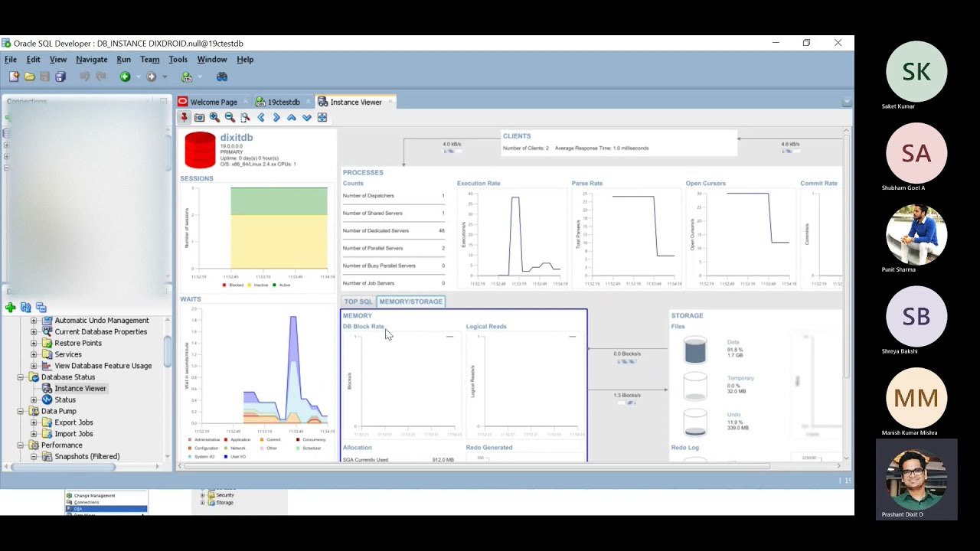Click the Undo storage cylinder icon

point(695,422)
